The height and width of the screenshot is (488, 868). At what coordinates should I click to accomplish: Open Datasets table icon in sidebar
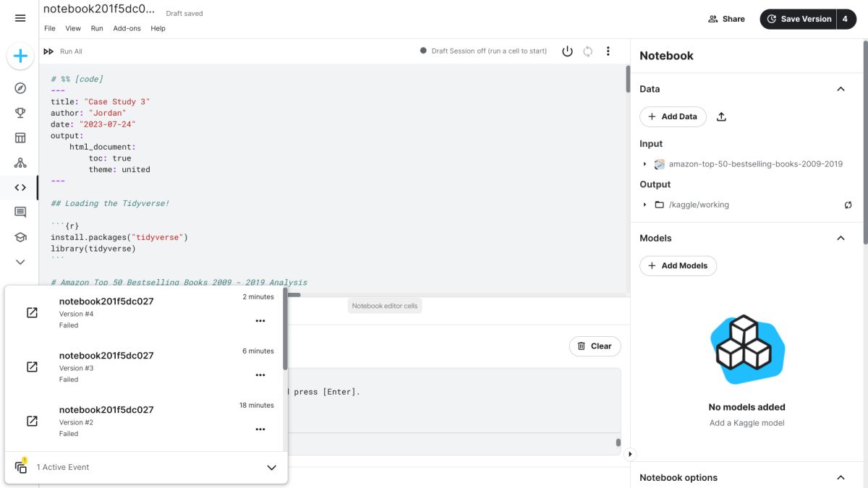20,138
